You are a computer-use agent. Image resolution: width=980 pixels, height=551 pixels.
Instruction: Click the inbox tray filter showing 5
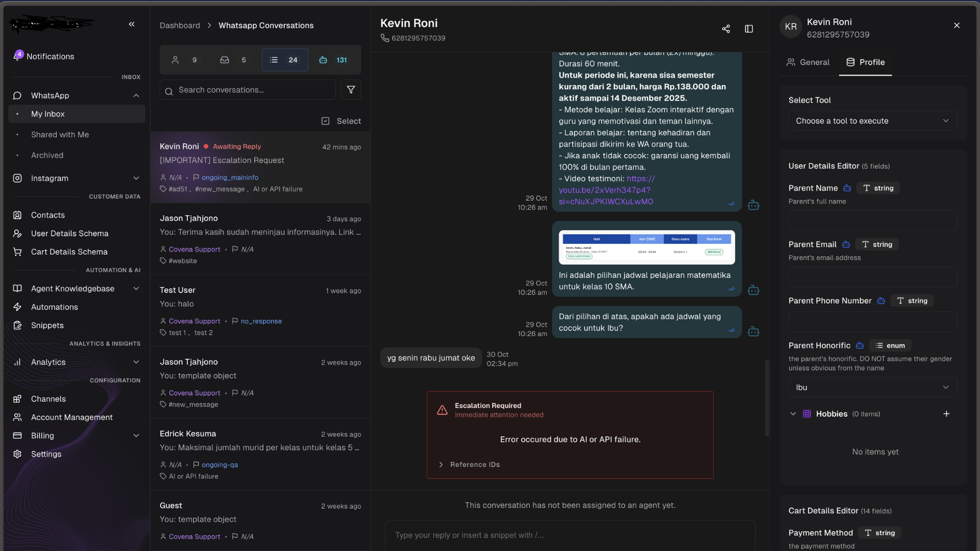[233, 60]
